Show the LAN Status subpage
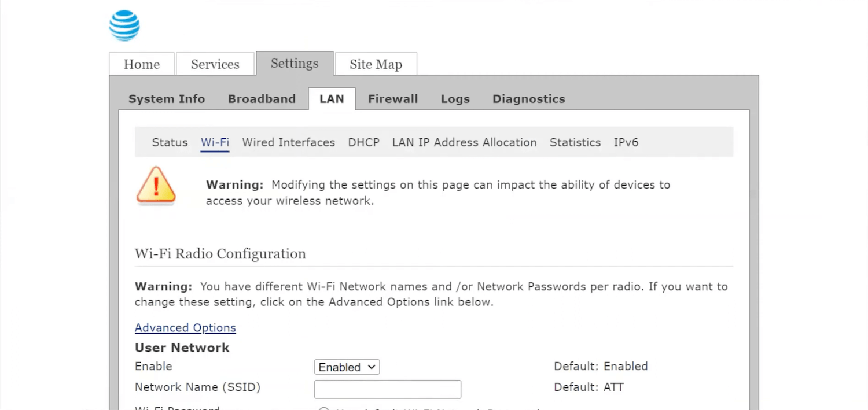This screenshot has width=868, height=410. coord(170,142)
